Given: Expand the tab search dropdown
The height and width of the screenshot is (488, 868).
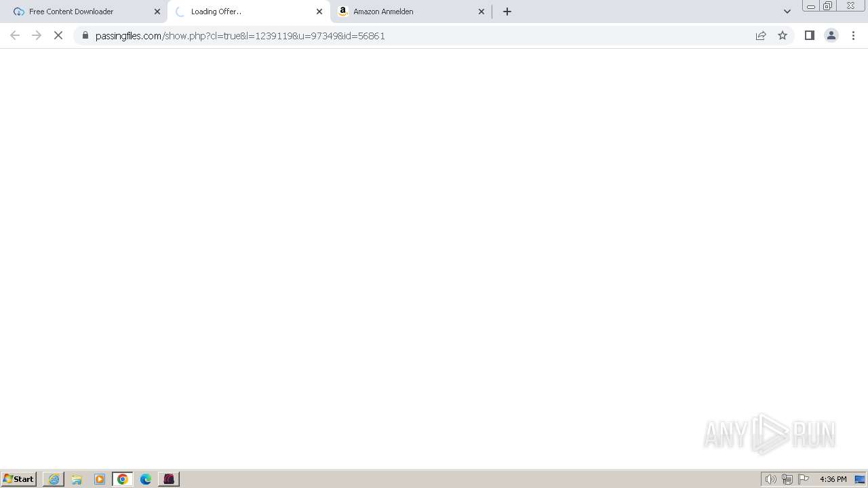Looking at the screenshot, I should pos(787,12).
